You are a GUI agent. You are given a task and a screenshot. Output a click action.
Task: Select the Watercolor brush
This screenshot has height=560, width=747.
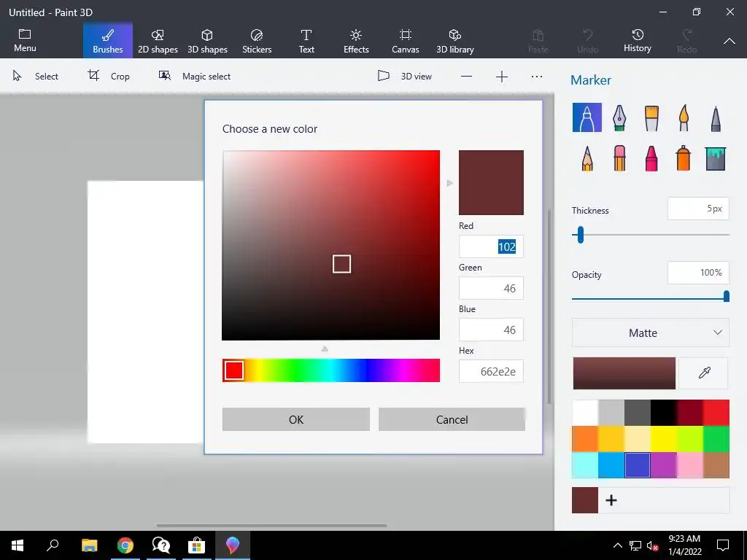[684, 117]
